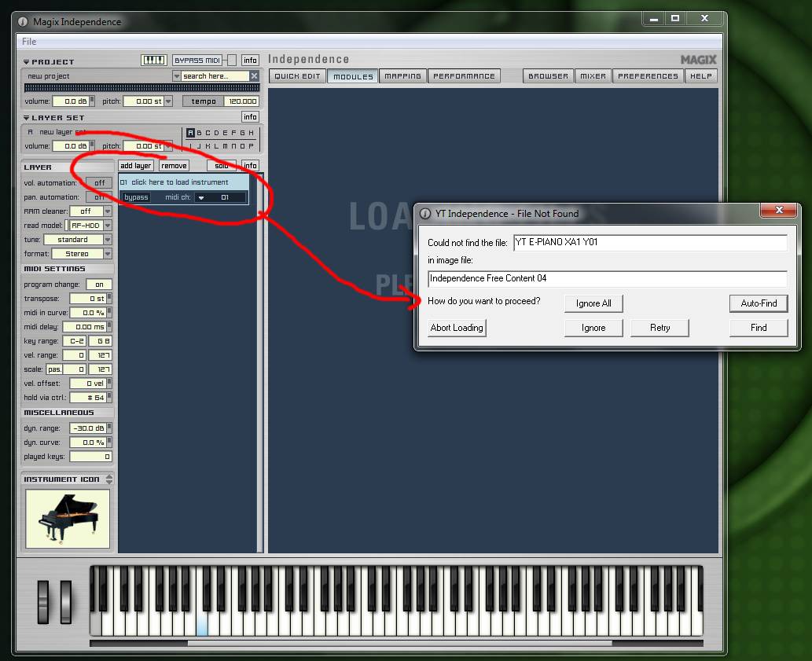Open the search field dropdown arrow
The width and height of the screenshot is (812, 661).
[177, 76]
